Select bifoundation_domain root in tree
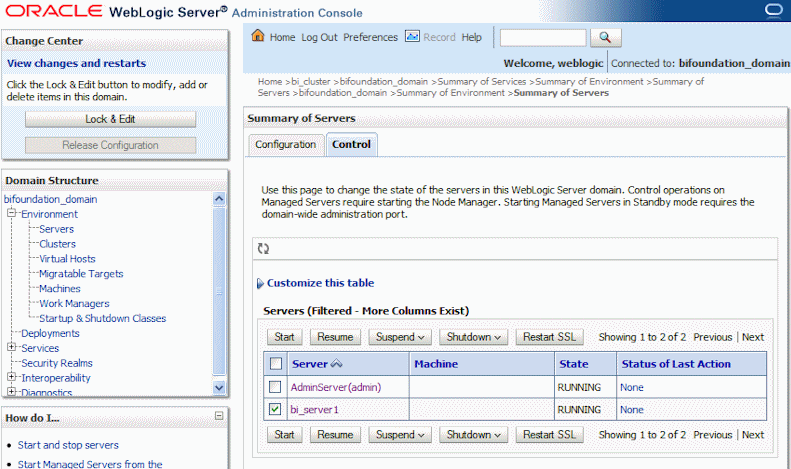 [x=50, y=199]
